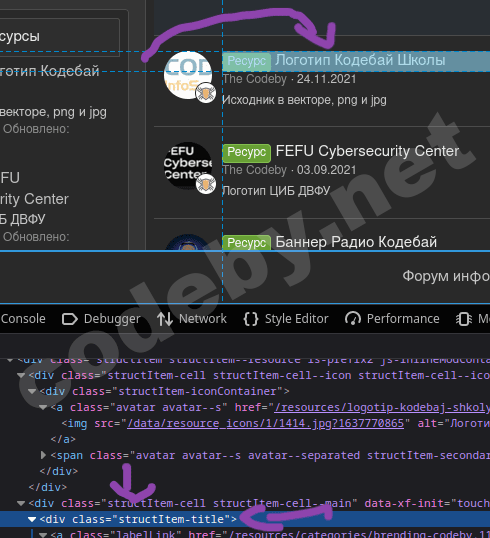This screenshot has width=490, height=538.
Task: Click the FEFU Cybersecurity Center thumbnail
Action: click(x=188, y=166)
